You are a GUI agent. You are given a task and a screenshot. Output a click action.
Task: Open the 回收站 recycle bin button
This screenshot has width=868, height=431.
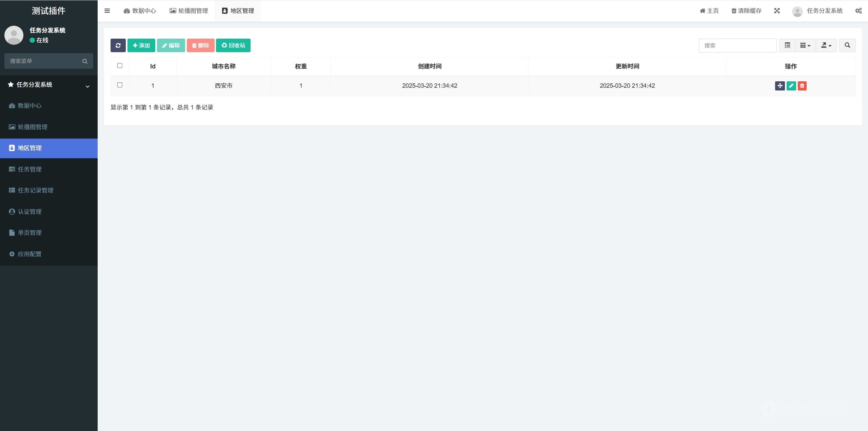[233, 45]
